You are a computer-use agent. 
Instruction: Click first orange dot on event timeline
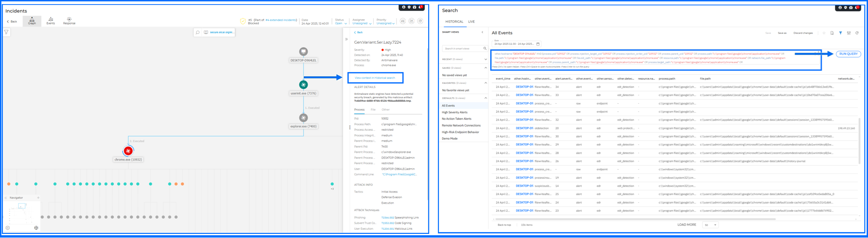(x=9, y=184)
